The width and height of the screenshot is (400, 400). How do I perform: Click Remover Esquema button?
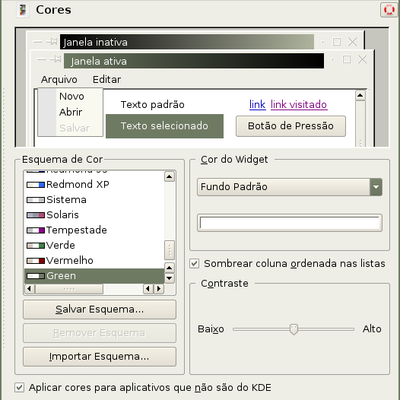tap(99, 333)
